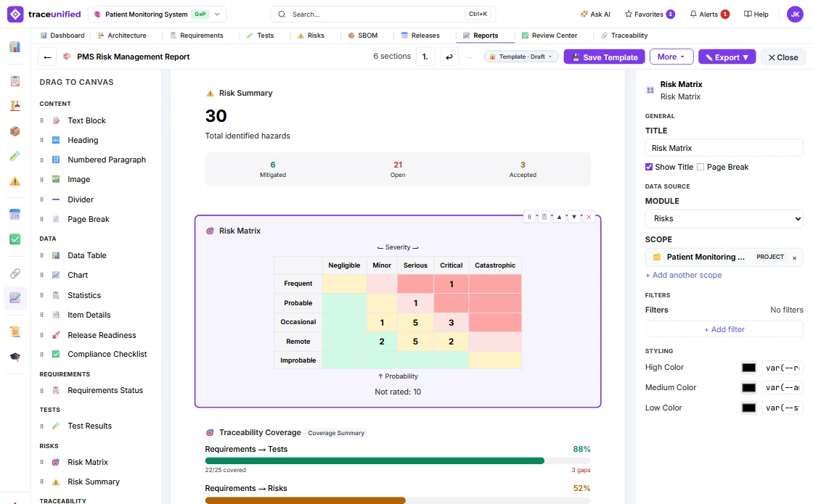The width and height of the screenshot is (813, 504).
Task: Open the graduation cap sidebar icon
Action: 15,357
